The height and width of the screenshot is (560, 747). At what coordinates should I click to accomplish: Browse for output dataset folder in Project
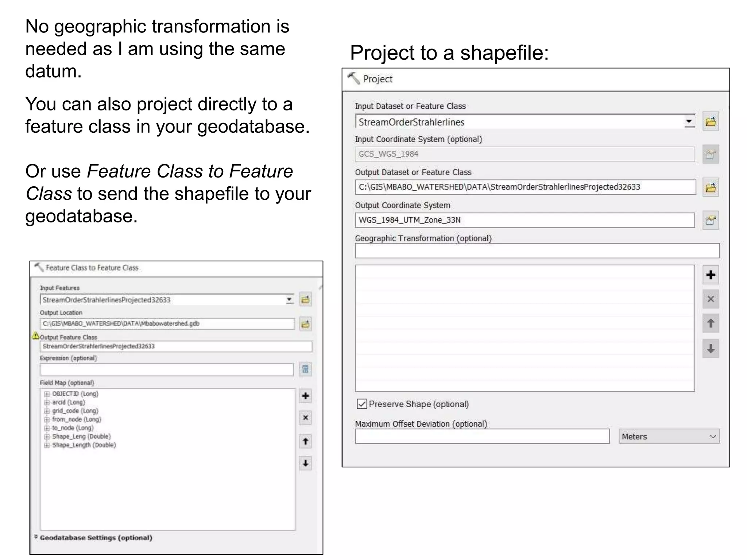(711, 187)
